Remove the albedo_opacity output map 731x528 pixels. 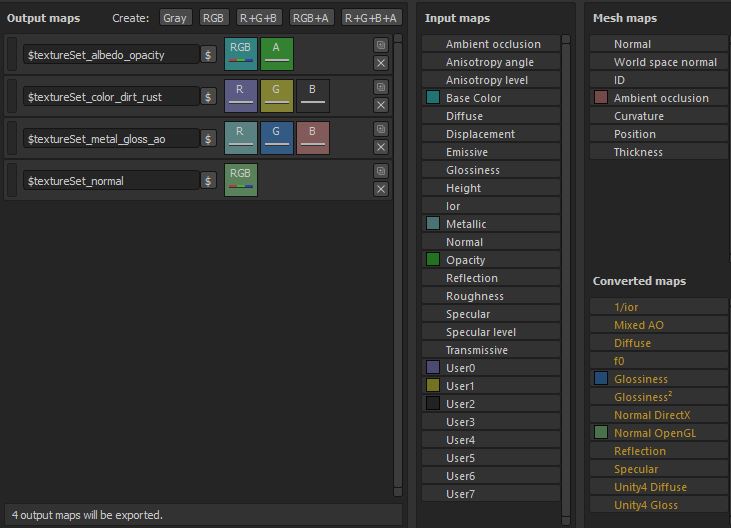click(x=381, y=63)
